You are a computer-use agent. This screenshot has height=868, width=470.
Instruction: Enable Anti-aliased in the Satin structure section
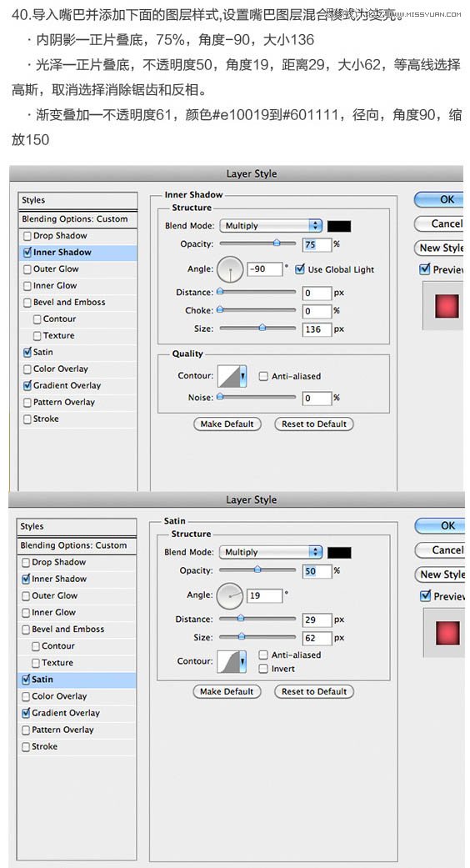pyautogui.click(x=263, y=655)
